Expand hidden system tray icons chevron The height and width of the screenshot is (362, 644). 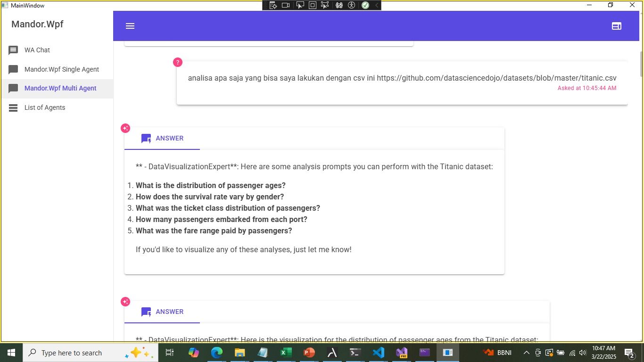[x=526, y=353]
